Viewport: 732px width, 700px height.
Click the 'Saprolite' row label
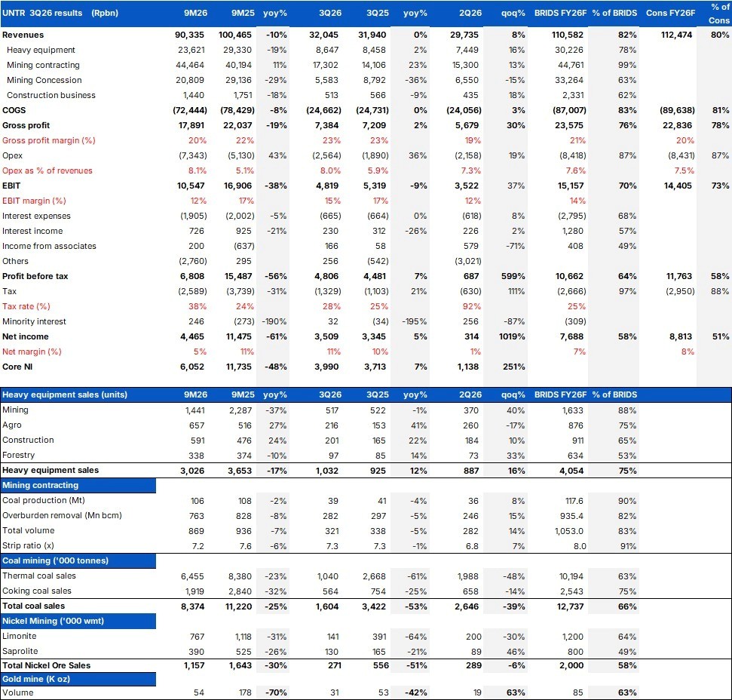click(20, 651)
